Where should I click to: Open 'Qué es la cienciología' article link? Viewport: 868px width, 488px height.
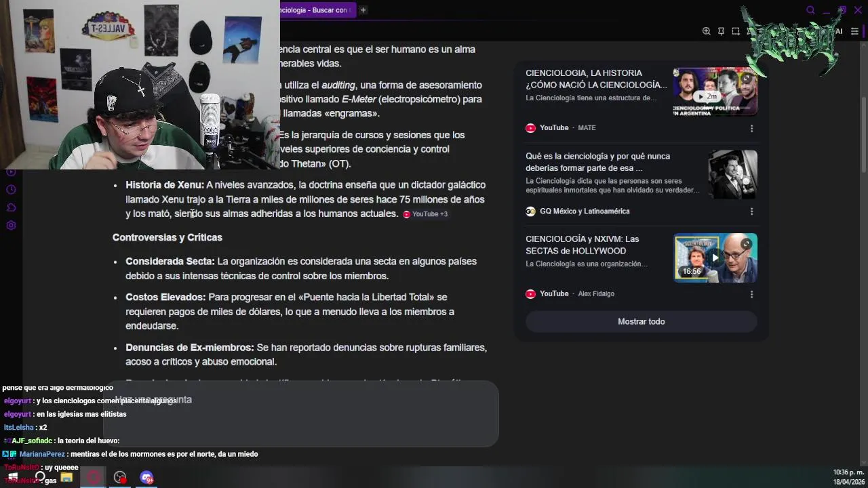pyautogui.click(x=597, y=162)
